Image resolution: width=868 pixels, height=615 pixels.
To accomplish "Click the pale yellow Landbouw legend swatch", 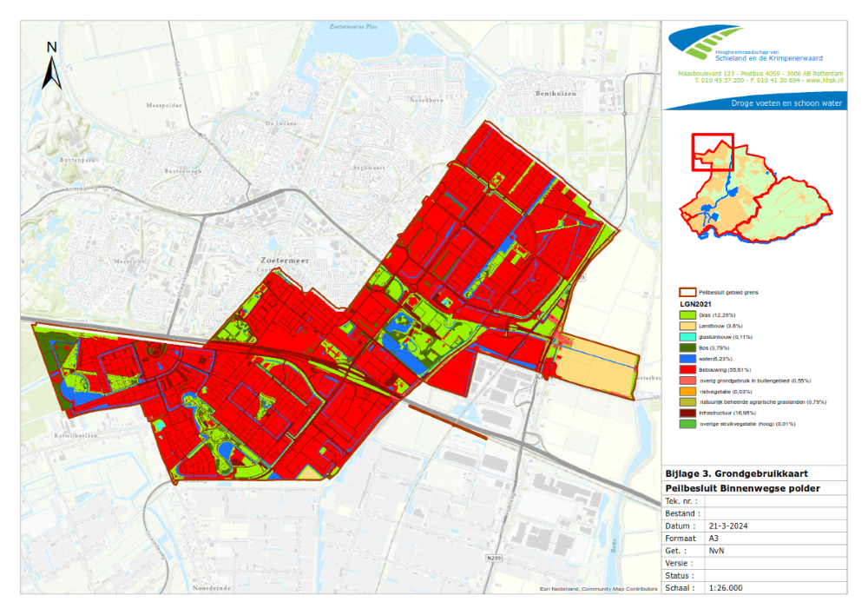I will pyautogui.click(x=687, y=325).
